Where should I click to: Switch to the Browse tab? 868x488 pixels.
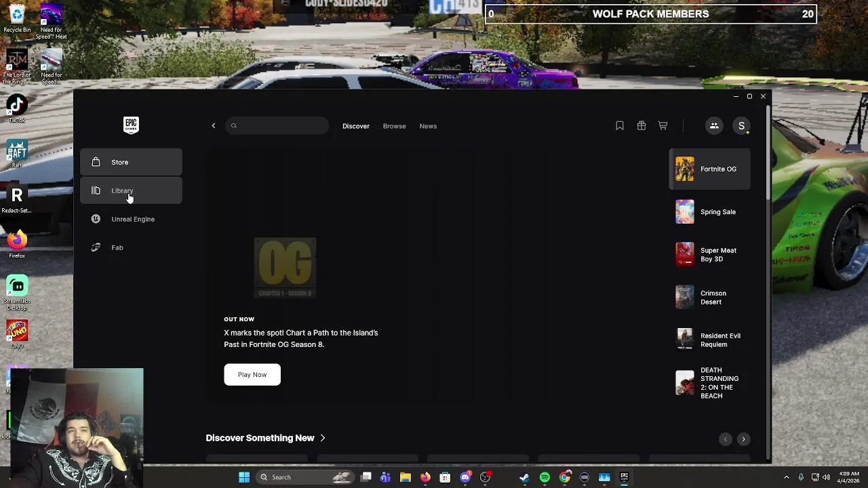(x=394, y=126)
